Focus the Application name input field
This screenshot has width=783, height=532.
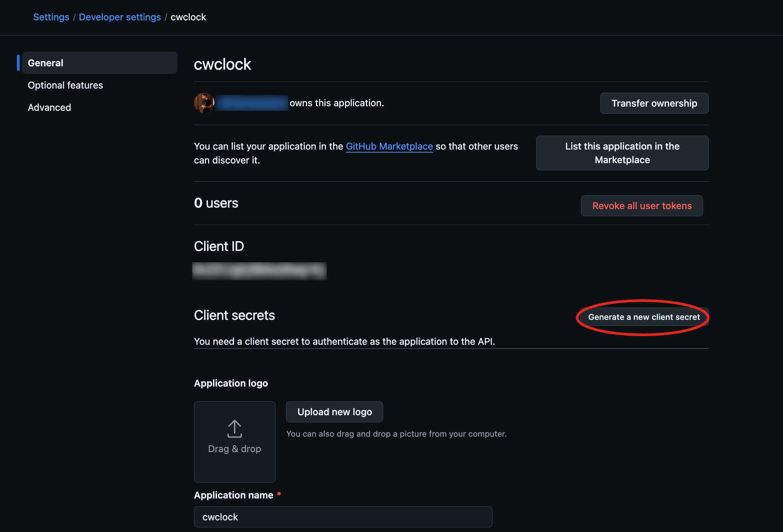[343, 517]
